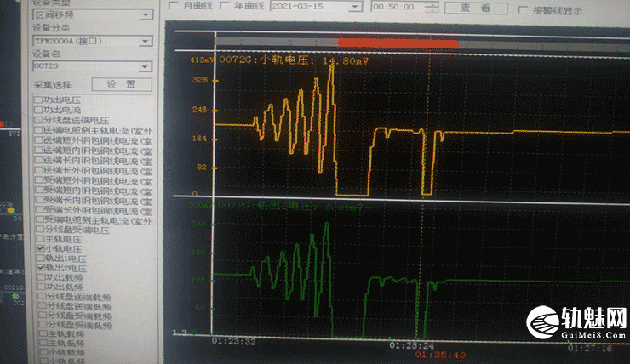630x364 pixels.
Task: Click the 164 value on orange axis
Action: (200, 139)
